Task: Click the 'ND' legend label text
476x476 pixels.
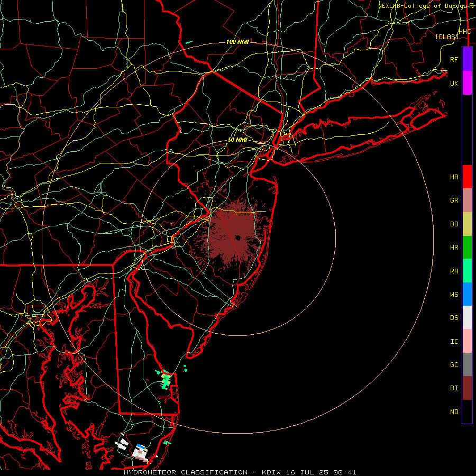Action: [x=454, y=412]
